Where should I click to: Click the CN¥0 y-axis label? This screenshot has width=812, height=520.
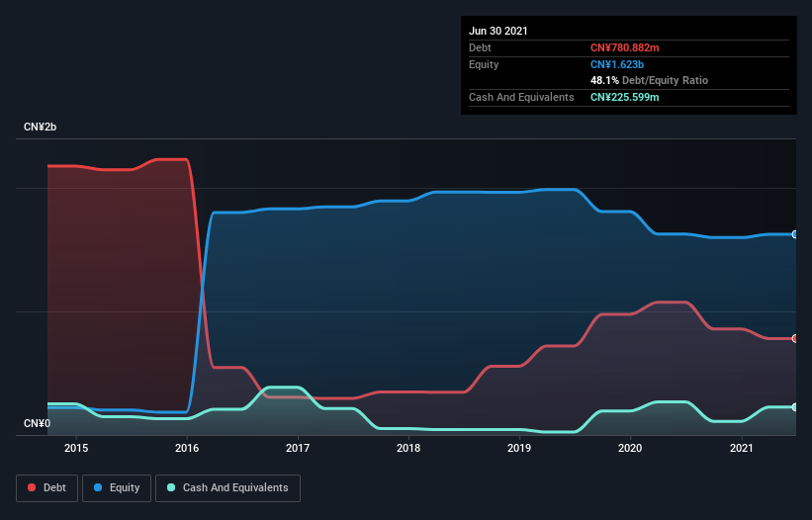click(x=38, y=423)
